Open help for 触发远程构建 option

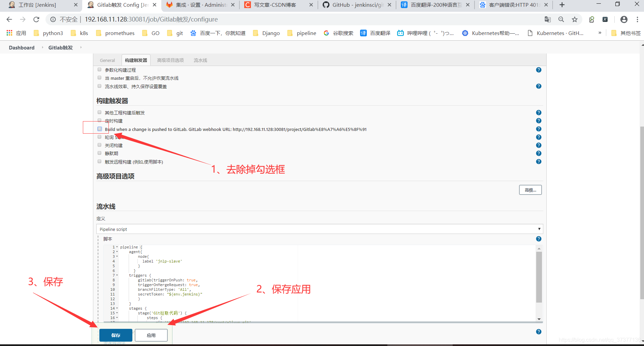point(539,162)
